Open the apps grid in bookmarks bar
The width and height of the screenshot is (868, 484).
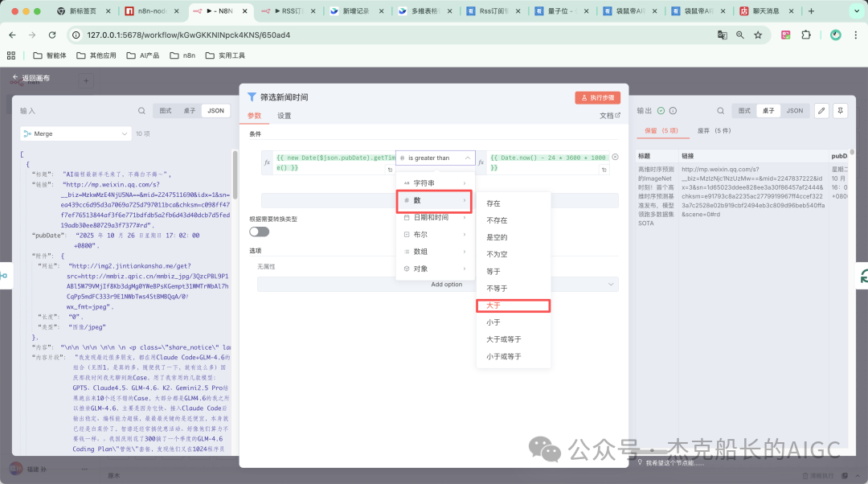pos(11,55)
